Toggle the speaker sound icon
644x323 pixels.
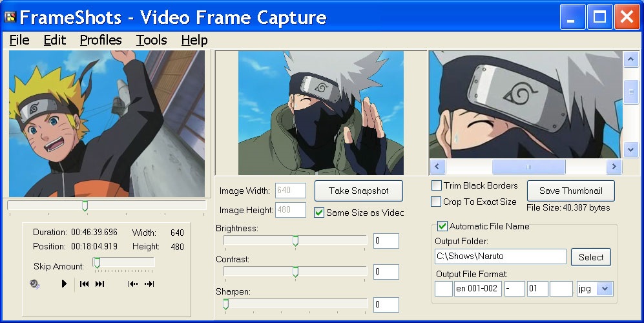point(35,284)
